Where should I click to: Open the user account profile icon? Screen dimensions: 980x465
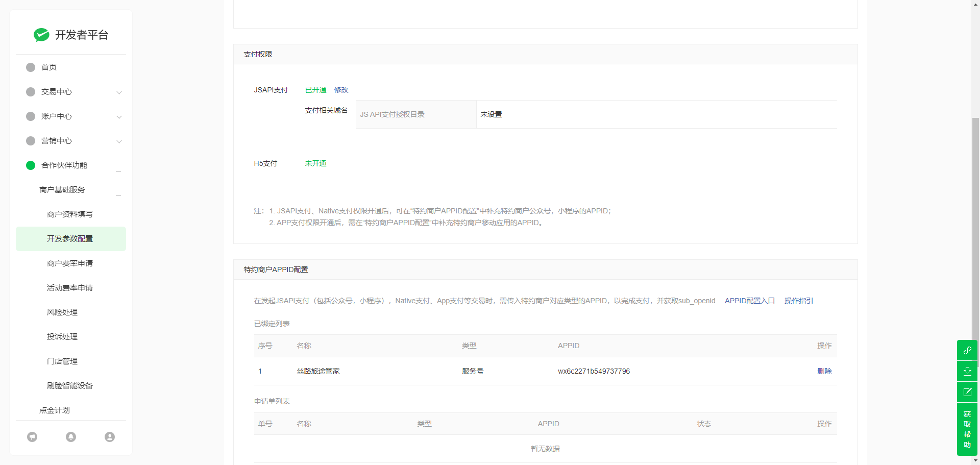[110, 437]
